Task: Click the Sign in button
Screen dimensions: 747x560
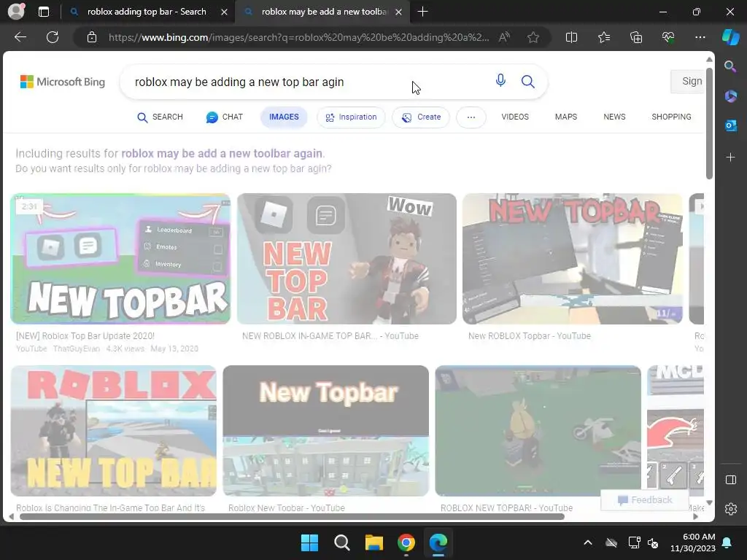Action: (x=687, y=82)
